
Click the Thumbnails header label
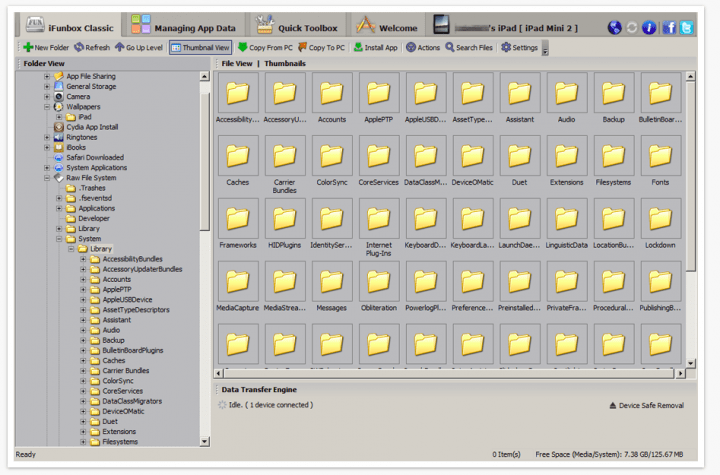(285, 63)
